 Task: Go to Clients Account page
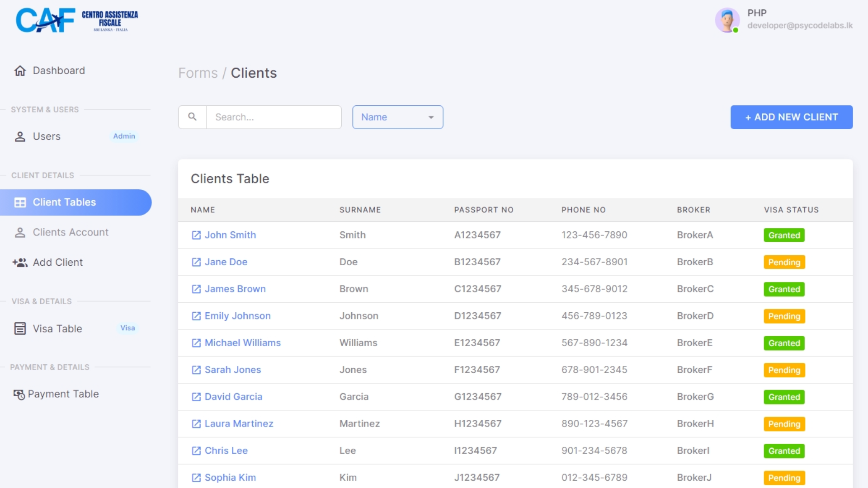click(x=71, y=232)
